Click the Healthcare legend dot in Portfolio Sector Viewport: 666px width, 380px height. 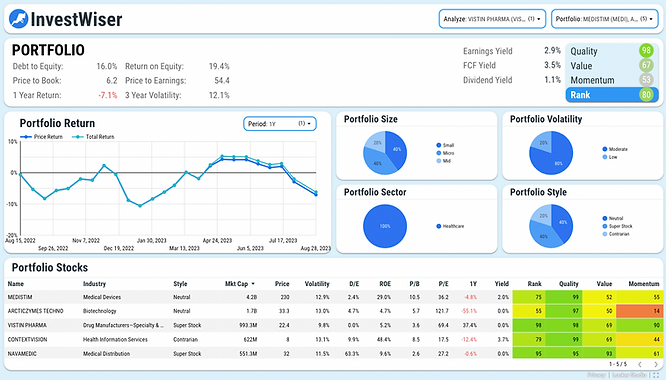439,226
